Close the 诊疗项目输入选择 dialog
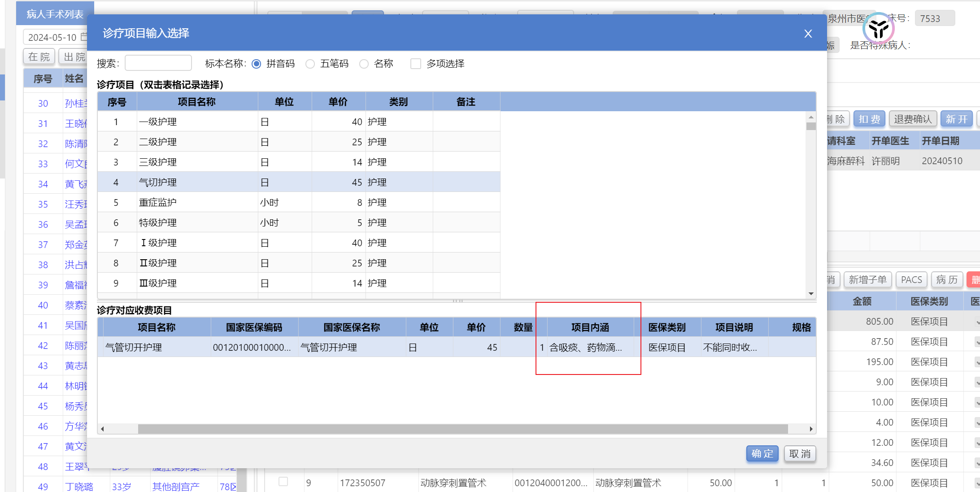Image resolution: width=980 pixels, height=492 pixels. coord(808,34)
